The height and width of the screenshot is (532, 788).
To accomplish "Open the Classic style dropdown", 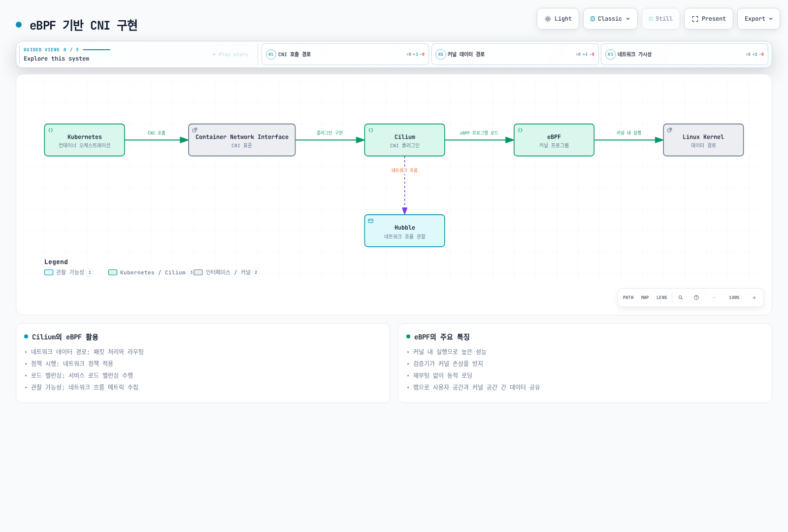I will tap(610, 19).
